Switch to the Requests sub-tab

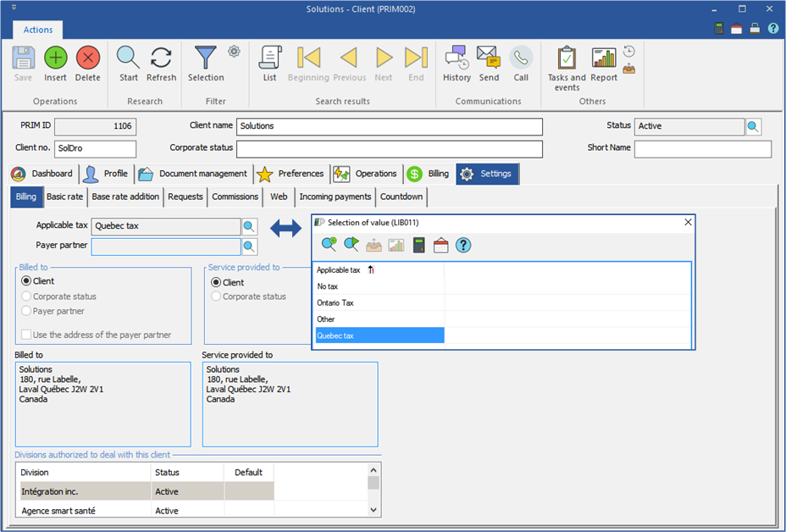[x=185, y=197]
